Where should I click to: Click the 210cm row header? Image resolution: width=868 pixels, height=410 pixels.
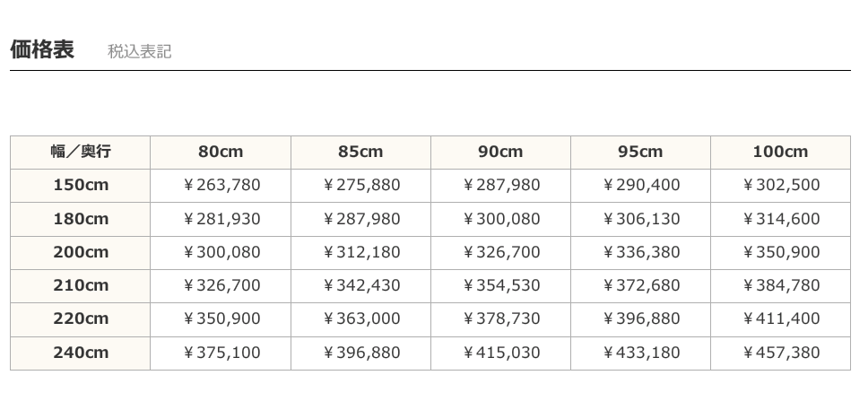coord(81,285)
